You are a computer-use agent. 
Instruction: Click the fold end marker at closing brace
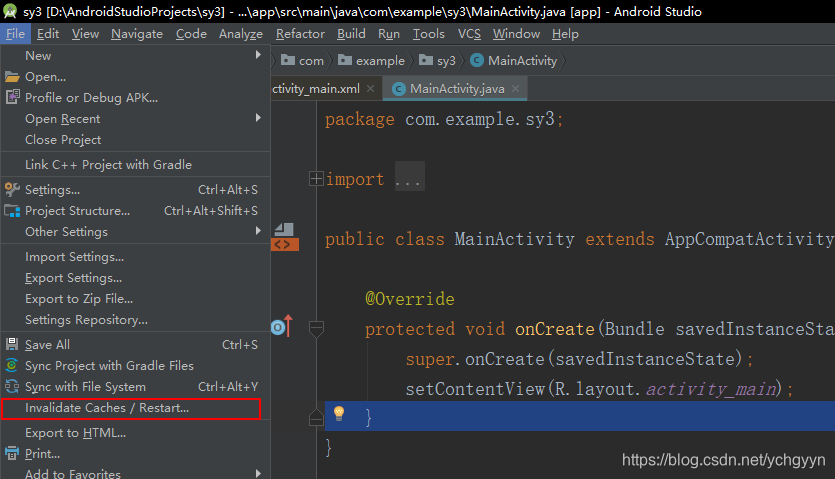pyautogui.click(x=316, y=417)
